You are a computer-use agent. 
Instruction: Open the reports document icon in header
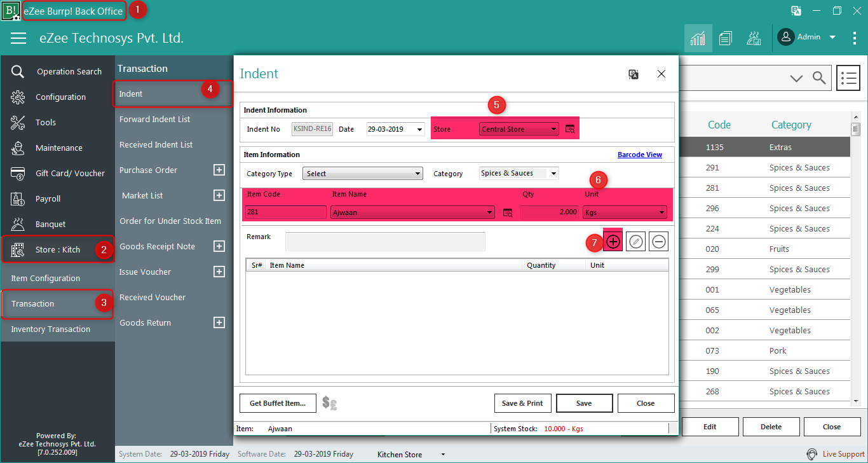tap(726, 38)
